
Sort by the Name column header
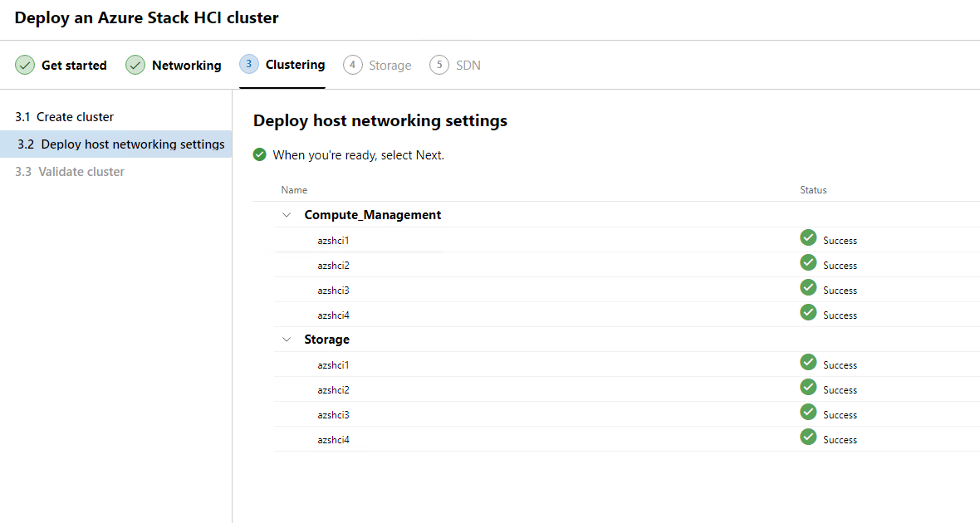pyautogui.click(x=294, y=190)
